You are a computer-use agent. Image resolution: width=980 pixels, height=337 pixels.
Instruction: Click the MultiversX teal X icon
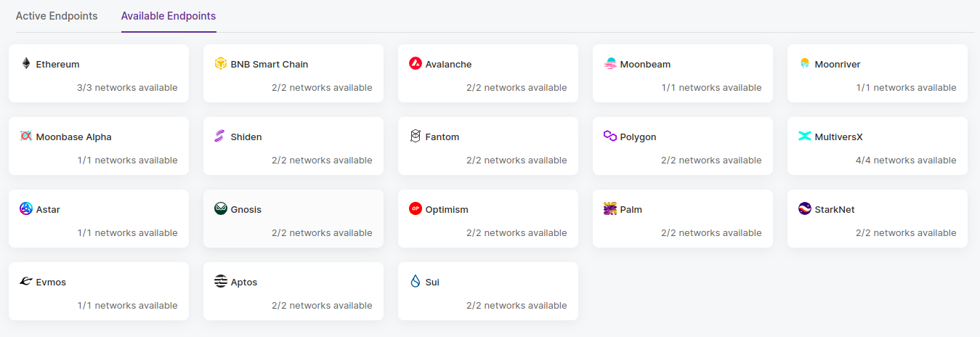pos(805,137)
